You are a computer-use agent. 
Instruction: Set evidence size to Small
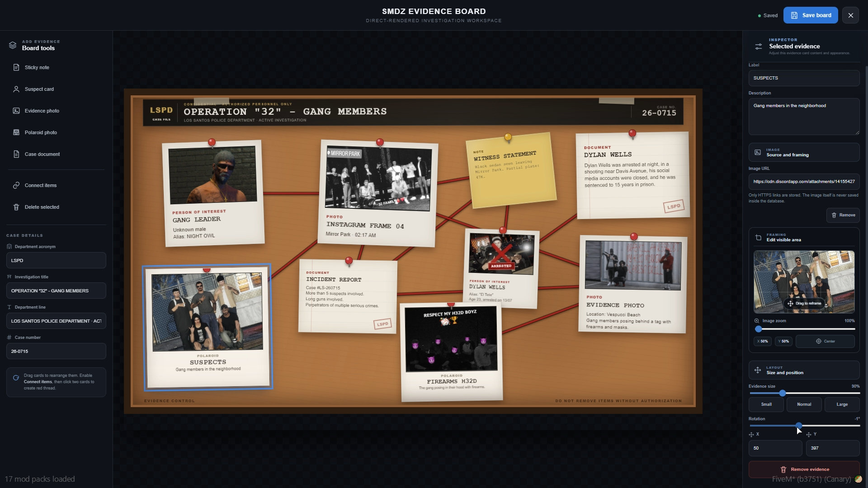click(x=766, y=404)
